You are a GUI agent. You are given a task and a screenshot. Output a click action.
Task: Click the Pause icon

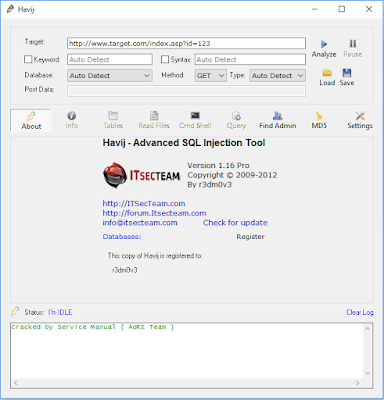tap(353, 44)
